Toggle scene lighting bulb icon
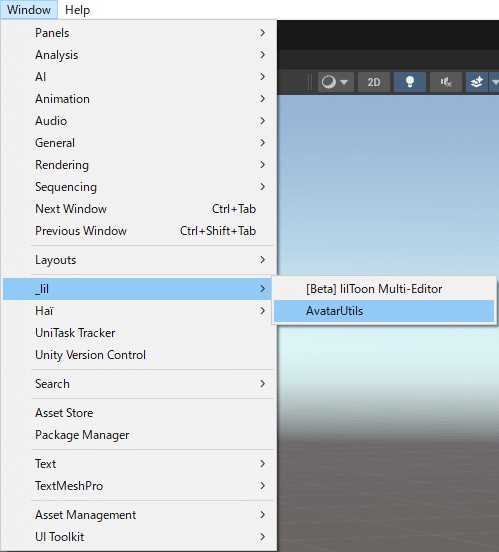Viewport: 499px width, 552px height. (x=410, y=82)
